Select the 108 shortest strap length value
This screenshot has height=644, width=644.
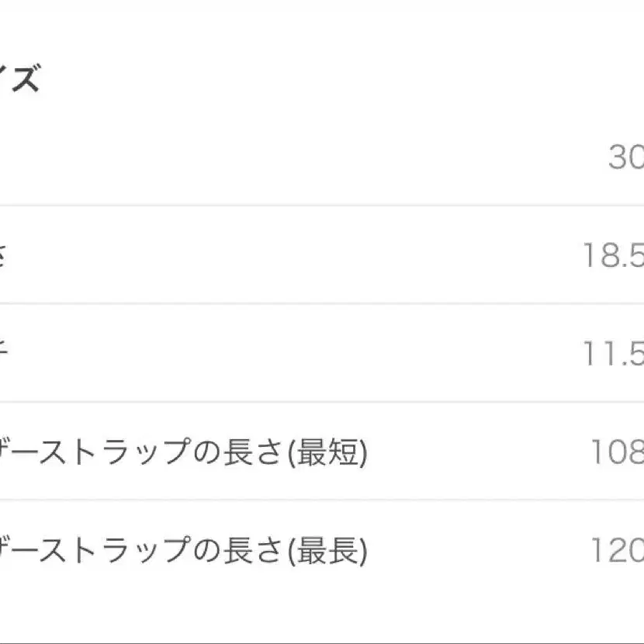[x=618, y=452]
